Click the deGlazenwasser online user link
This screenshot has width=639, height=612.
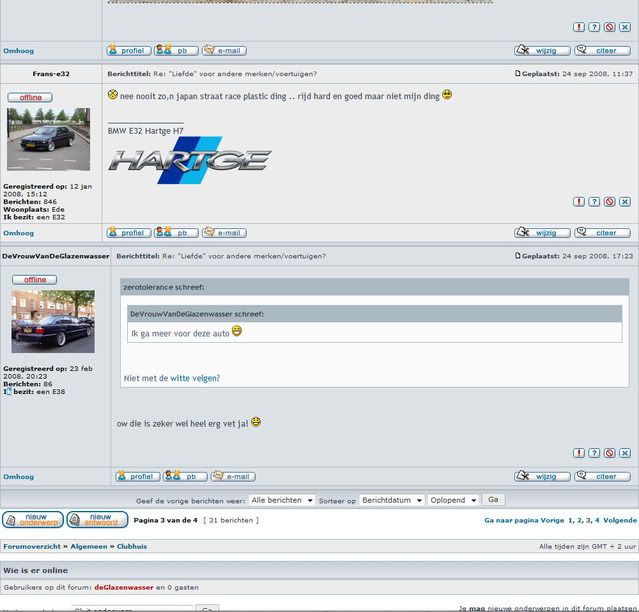[124, 588]
